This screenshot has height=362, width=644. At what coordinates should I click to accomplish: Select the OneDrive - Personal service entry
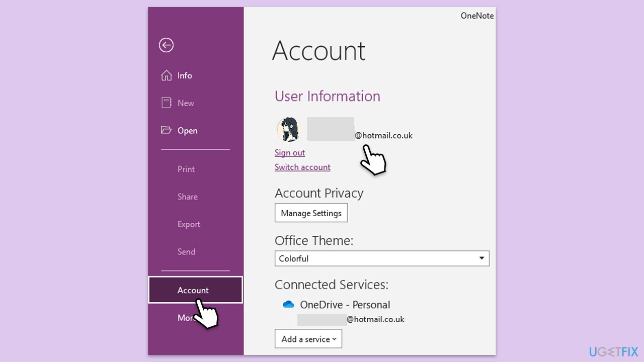click(x=345, y=305)
